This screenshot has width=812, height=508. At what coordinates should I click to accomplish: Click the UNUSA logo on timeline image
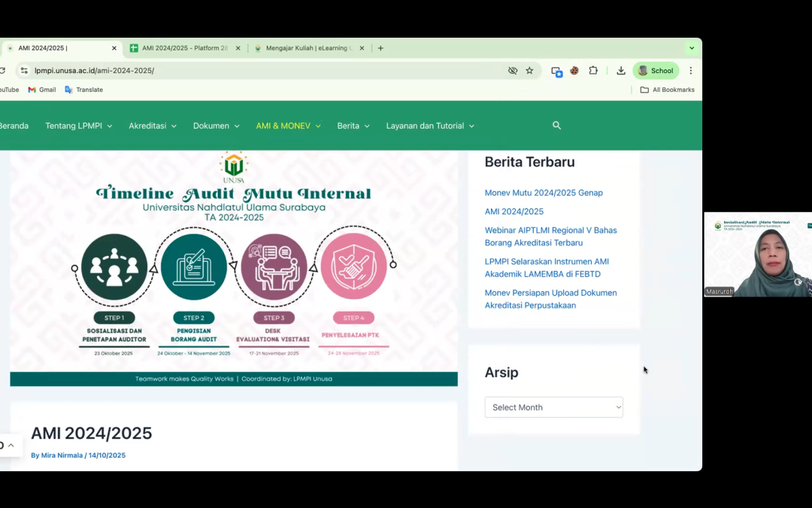tap(234, 168)
